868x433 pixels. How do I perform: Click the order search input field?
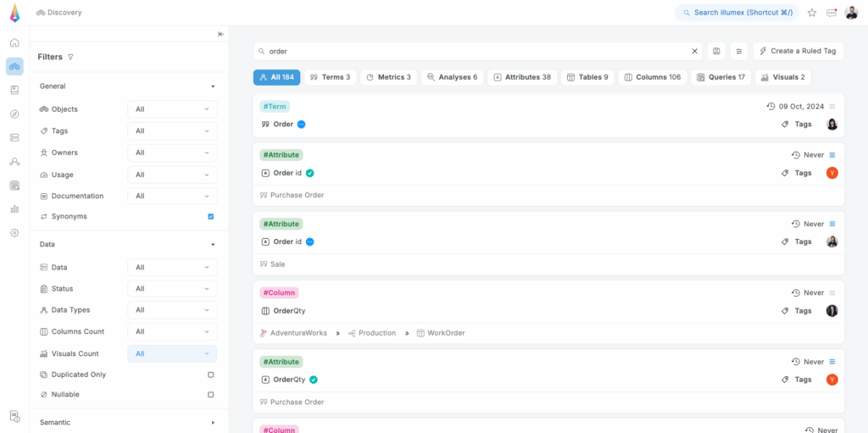[475, 51]
